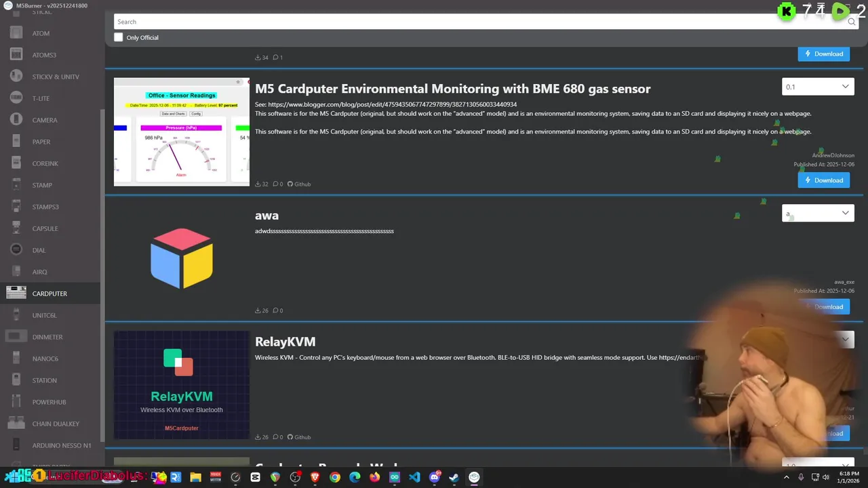Open the awa version dropdown
Screen dimensions: 868x488
pos(818,213)
